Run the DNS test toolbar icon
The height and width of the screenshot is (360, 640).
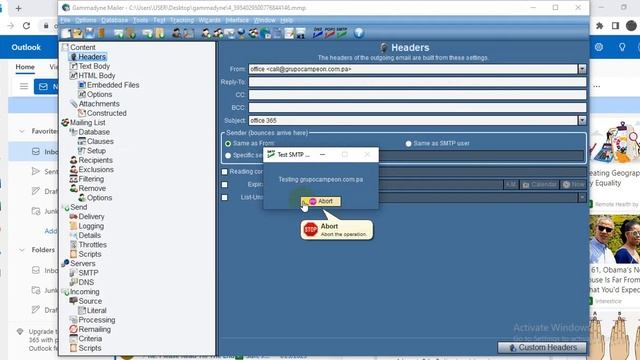(318, 33)
